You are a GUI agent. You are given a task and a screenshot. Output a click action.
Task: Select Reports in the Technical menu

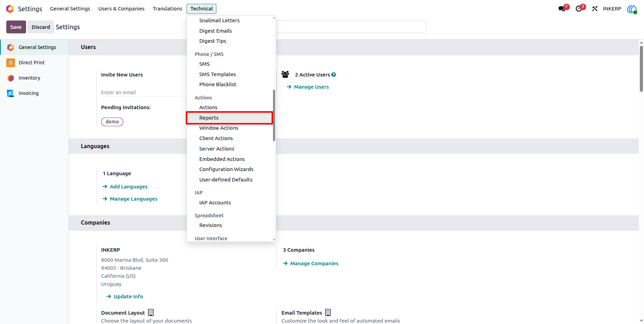click(x=230, y=118)
